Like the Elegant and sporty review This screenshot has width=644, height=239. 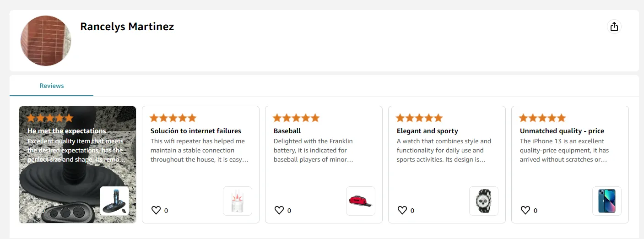402,210
